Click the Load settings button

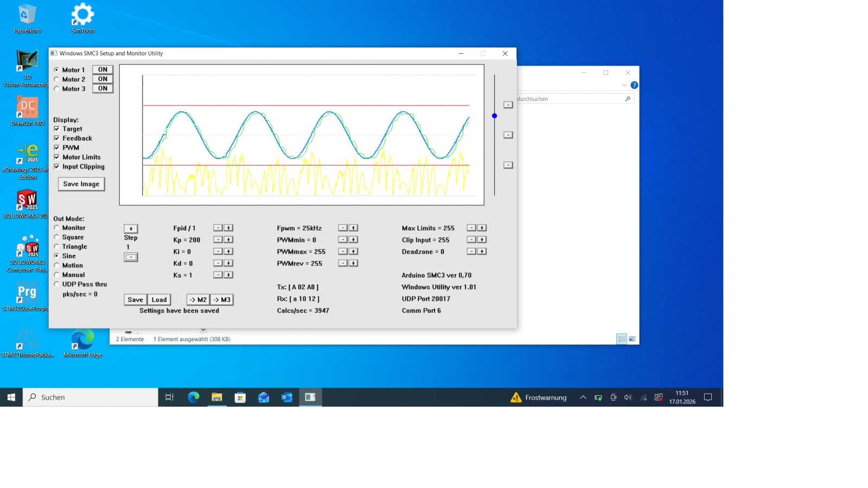[x=159, y=300]
